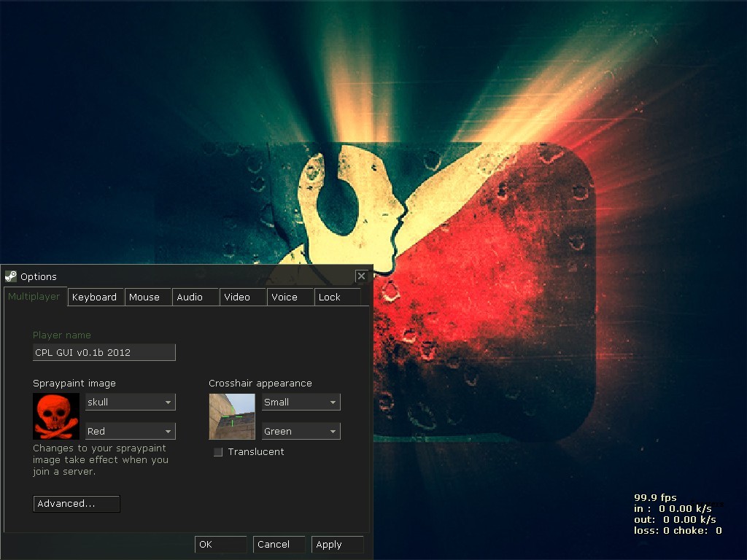Enable the Translucent crosshair checkbox
This screenshot has width=747, height=560.
[x=217, y=452]
